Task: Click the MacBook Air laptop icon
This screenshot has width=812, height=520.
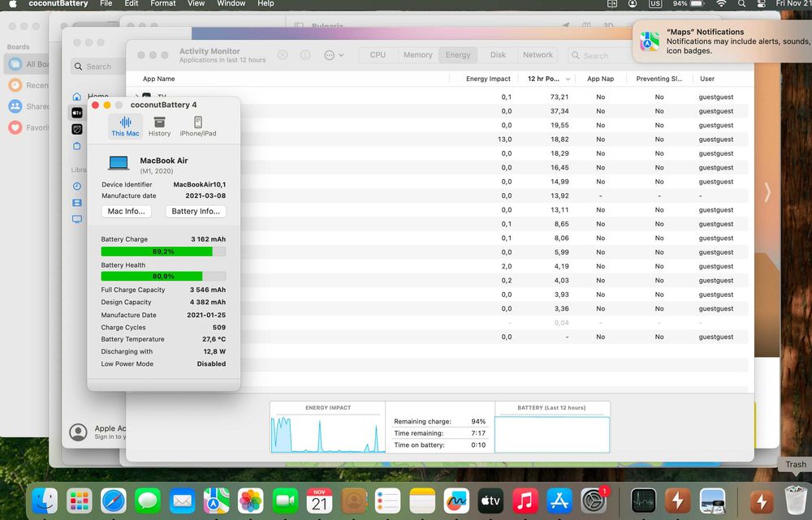Action: point(119,164)
